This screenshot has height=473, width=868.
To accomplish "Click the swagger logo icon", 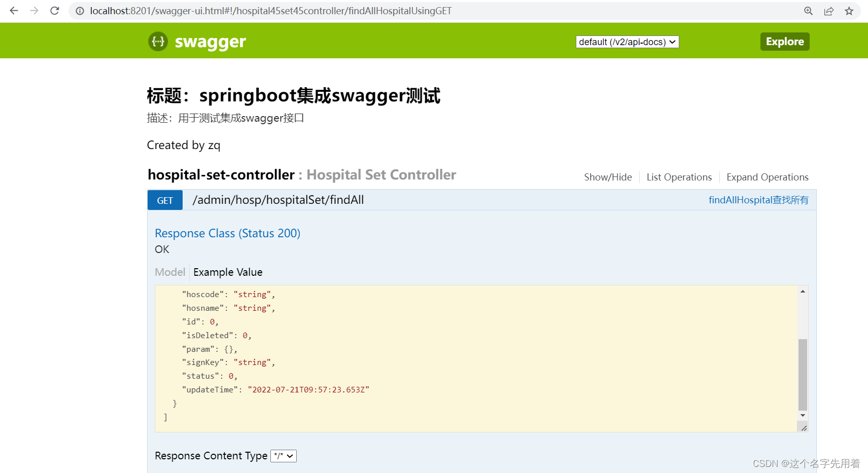I will pyautogui.click(x=158, y=41).
